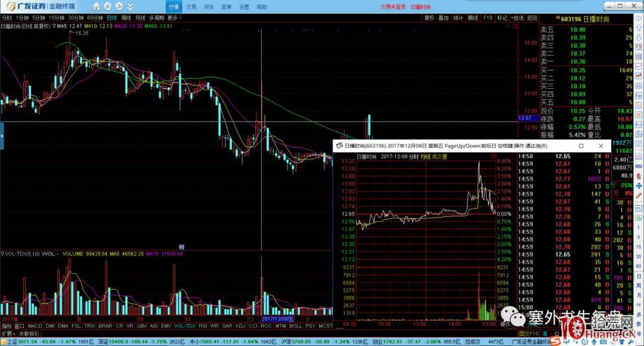
Task: Select the DMA indicator tab
Action: point(63,326)
